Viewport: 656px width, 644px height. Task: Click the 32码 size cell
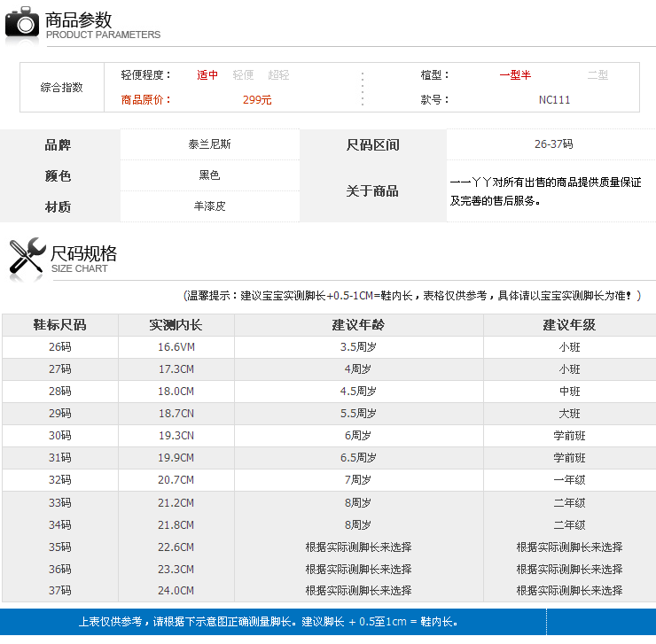59,479
